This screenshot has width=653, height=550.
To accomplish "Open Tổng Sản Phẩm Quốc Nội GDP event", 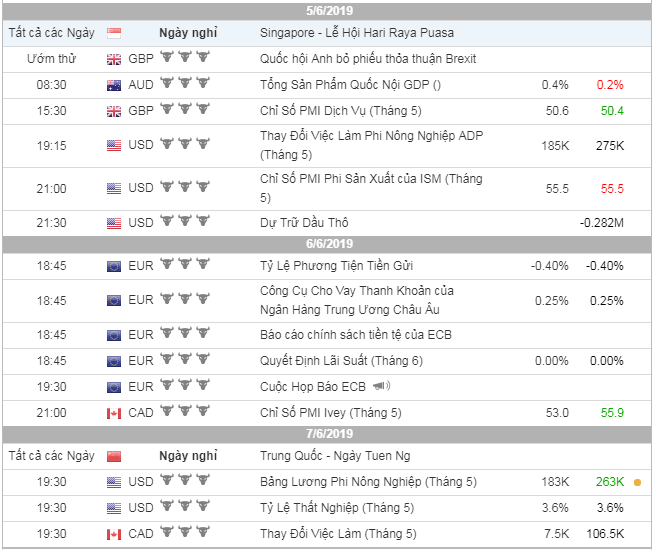I will point(349,85).
